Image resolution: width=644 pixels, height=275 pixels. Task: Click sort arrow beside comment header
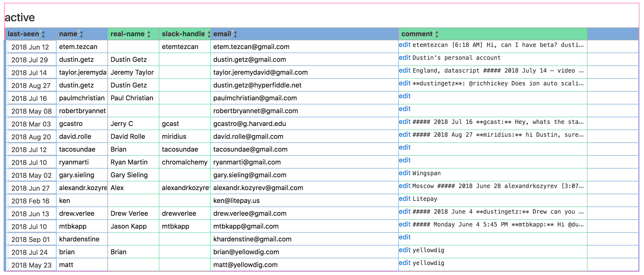pos(437,34)
